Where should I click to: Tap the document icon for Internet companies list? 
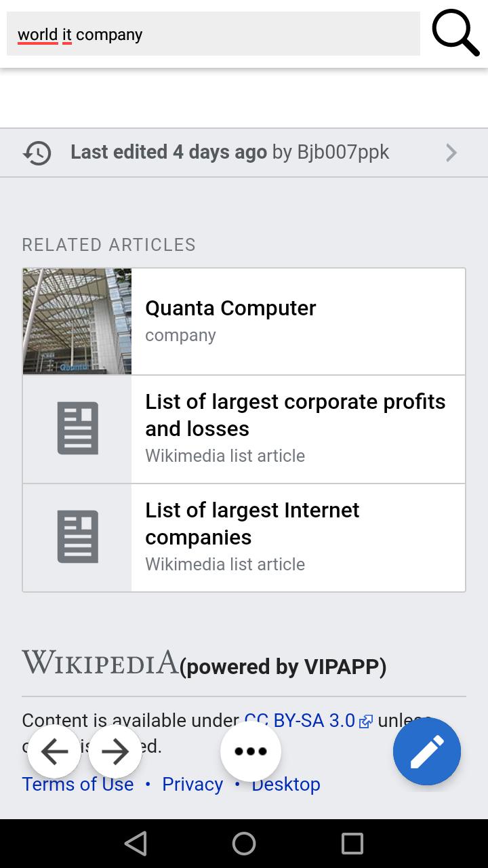tap(77, 537)
